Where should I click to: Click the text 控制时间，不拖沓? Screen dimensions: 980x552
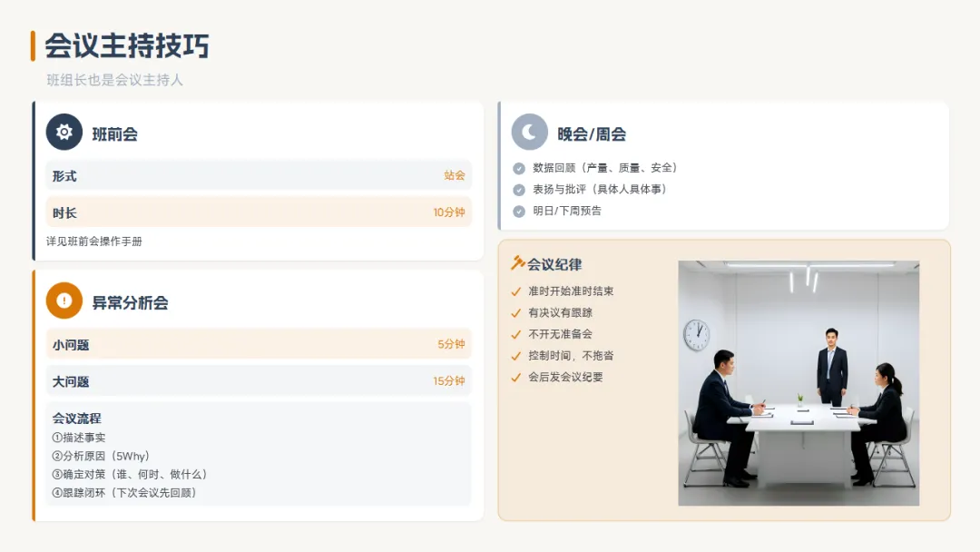(571, 356)
